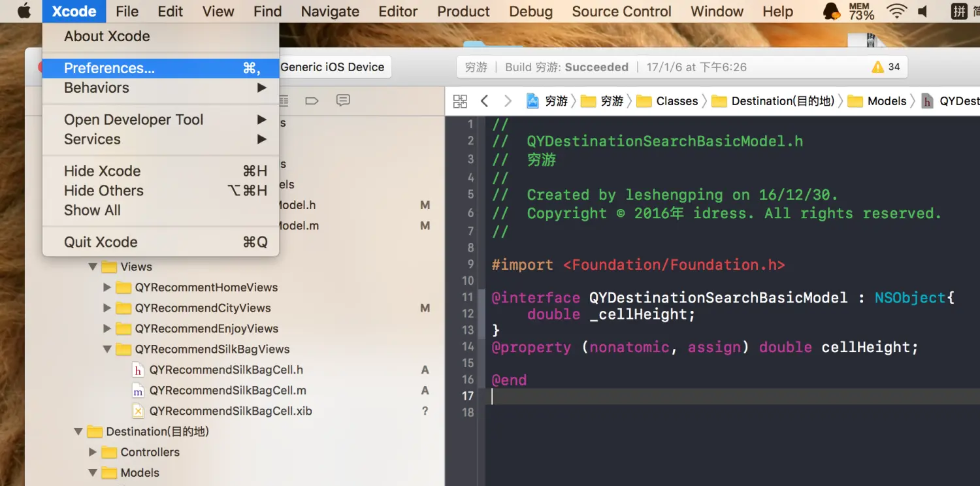Image resolution: width=980 pixels, height=486 pixels.
Task: Choose Quit Xcode
Action: (161, 242)
